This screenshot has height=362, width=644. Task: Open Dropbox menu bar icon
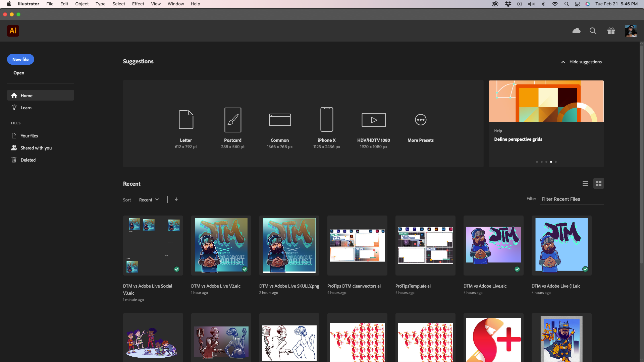click(x=508, y=4)
